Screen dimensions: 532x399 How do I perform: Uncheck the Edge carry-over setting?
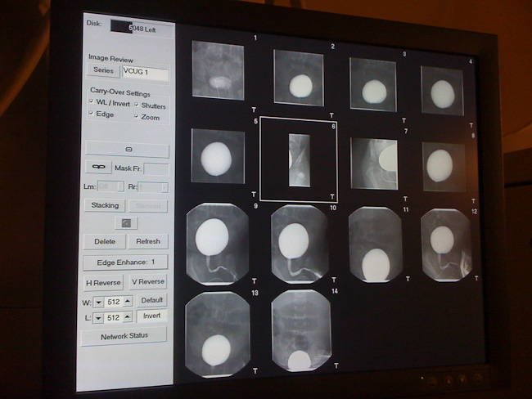(91, 114)
